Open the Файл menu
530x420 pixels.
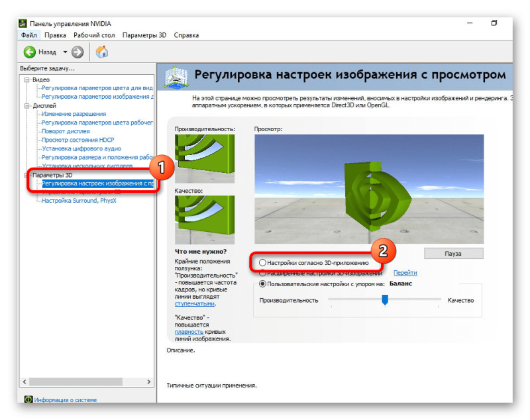28,35
